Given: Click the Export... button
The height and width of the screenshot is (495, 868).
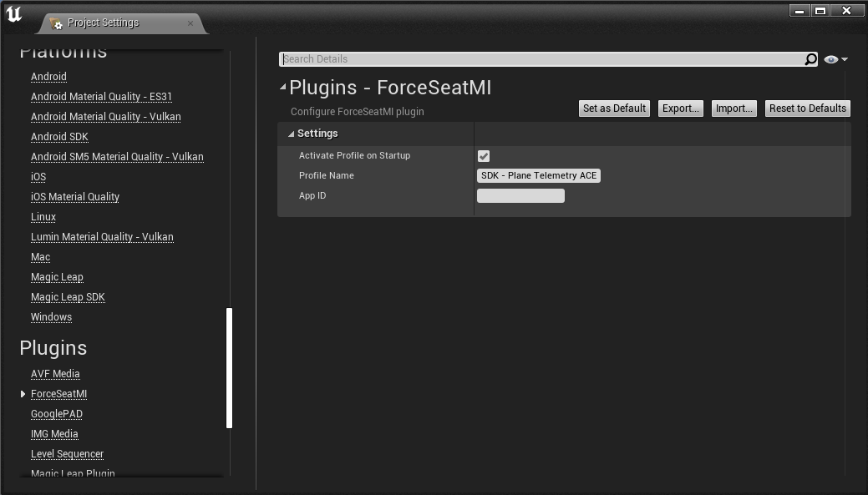Looking at the screenshot, I should [x=680, y=109].
